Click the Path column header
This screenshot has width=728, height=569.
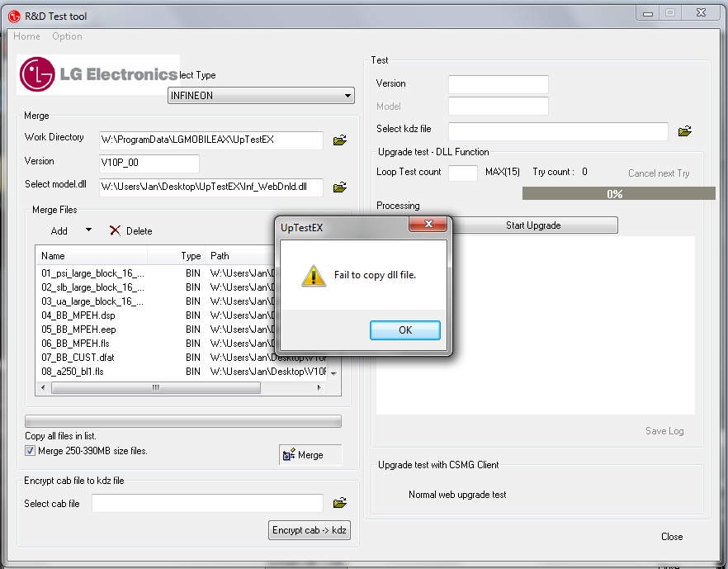point(240,256)
